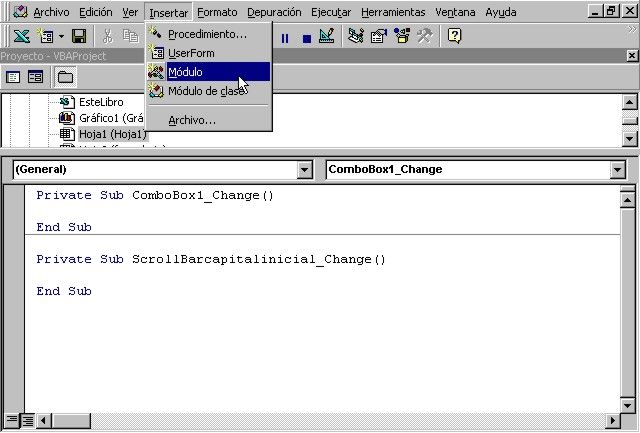640x433 pixels.
Task: Click the first End Sub line
Action: coord(64,227)
